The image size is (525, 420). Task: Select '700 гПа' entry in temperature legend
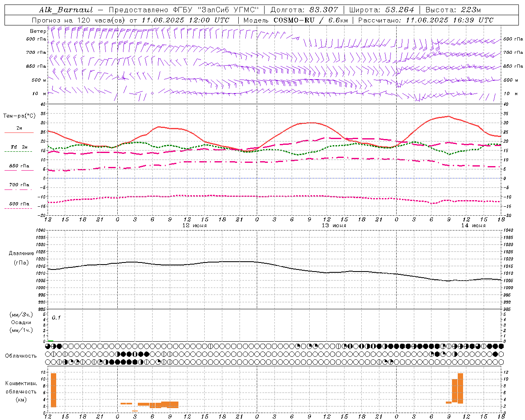point(19,185)
